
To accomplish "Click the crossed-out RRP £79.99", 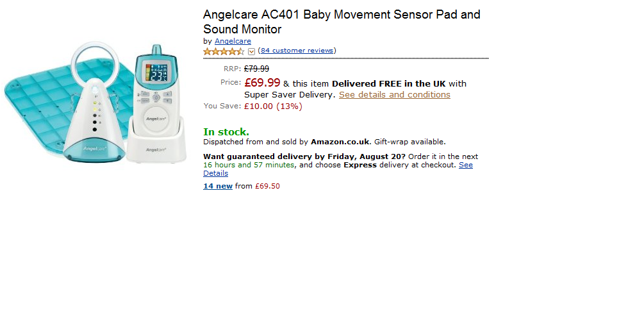I will point(256,69).
